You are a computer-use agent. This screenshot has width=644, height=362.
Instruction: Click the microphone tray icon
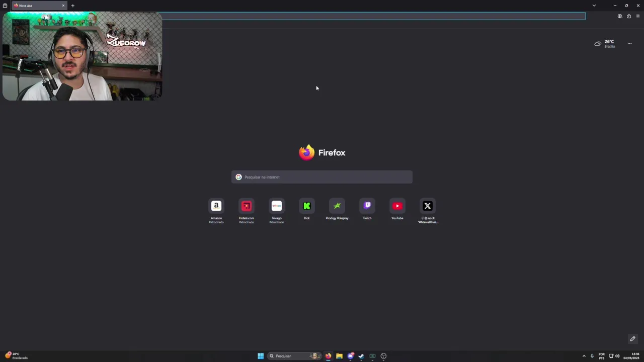[592, 356]
